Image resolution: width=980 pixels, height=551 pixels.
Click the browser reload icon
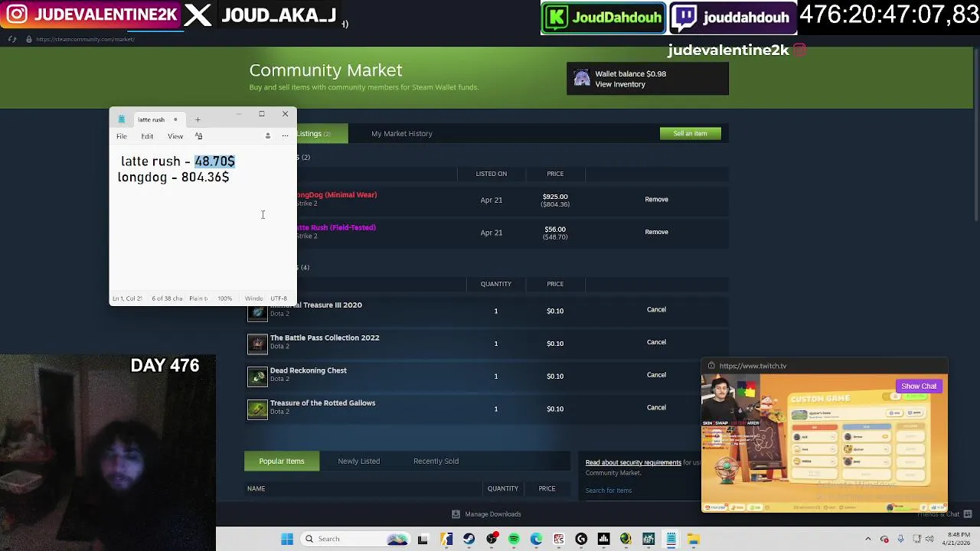12,39
